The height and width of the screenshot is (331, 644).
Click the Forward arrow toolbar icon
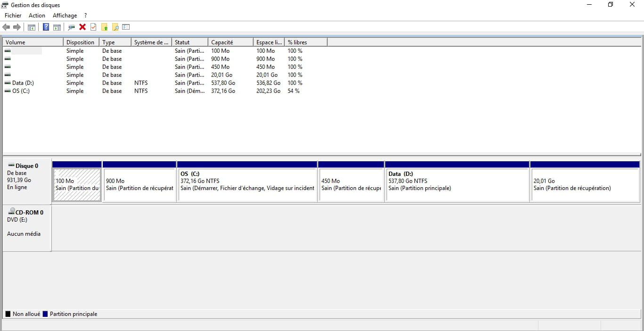click(17, 27)
